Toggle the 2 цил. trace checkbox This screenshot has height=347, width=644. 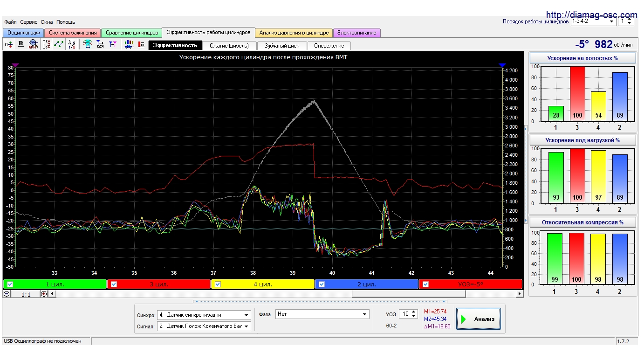coord(322,284)
